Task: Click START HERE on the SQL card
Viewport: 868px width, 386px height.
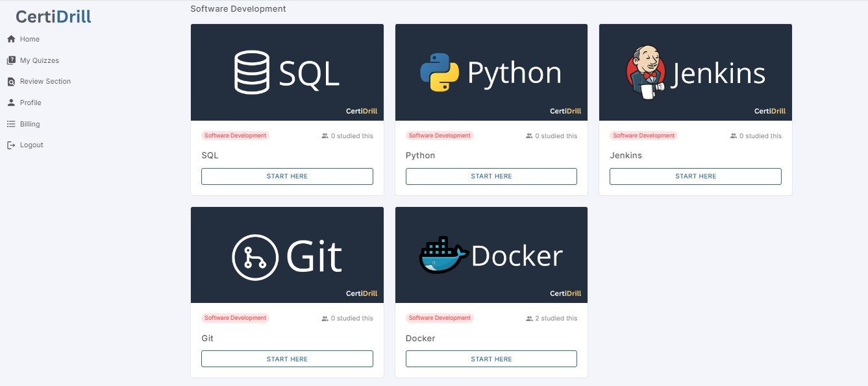Action: (x=287, y=176)
